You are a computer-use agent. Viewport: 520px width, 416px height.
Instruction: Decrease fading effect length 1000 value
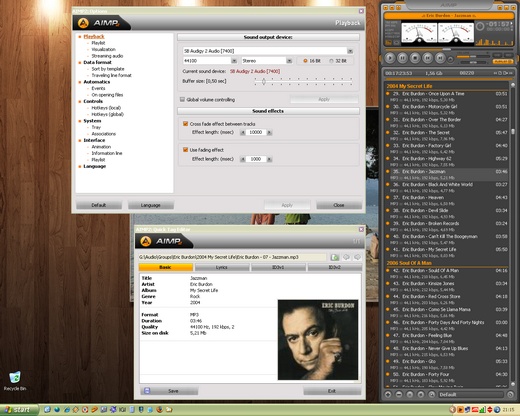[x=243, y=159]
